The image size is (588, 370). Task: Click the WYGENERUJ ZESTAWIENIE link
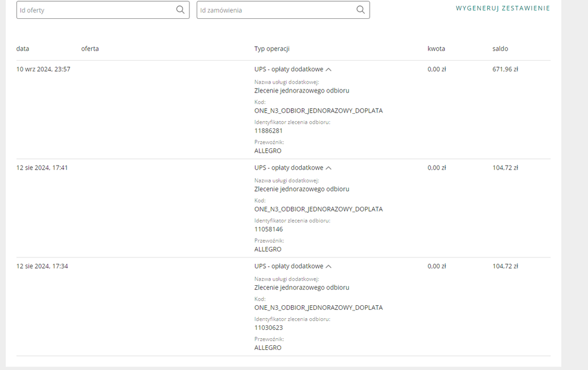coord(503,8)
